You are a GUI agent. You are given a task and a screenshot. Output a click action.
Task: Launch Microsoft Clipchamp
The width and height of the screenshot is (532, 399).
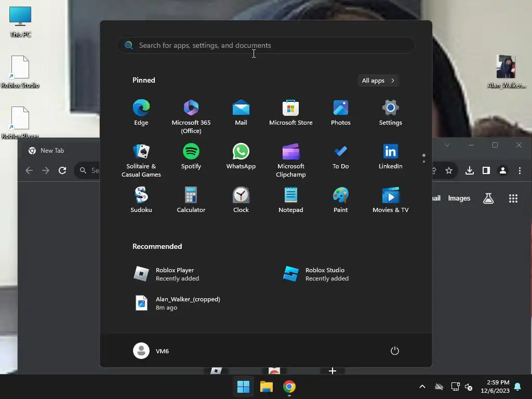pos(291,160)
